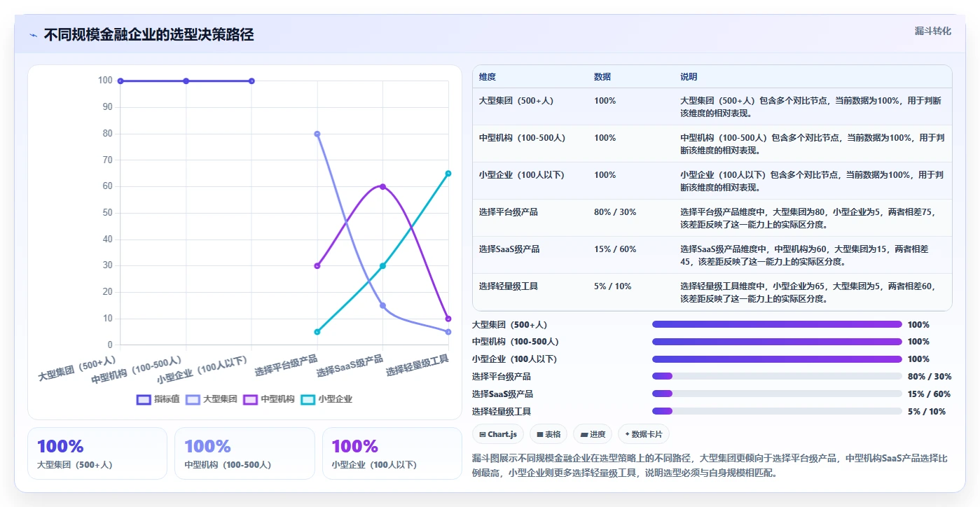Click the 进度 tag chip
The width and height of the screenshot is (980, 507).
593,434
